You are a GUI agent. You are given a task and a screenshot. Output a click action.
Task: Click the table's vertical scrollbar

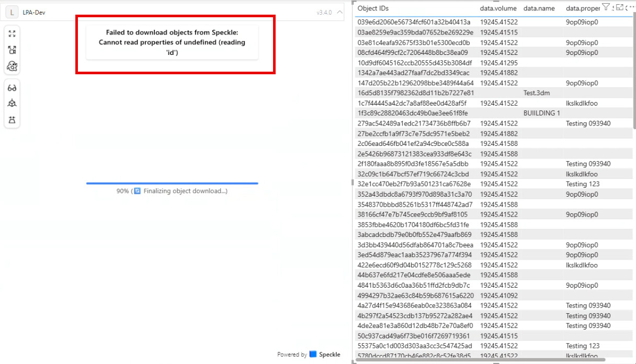coord(634,73)
